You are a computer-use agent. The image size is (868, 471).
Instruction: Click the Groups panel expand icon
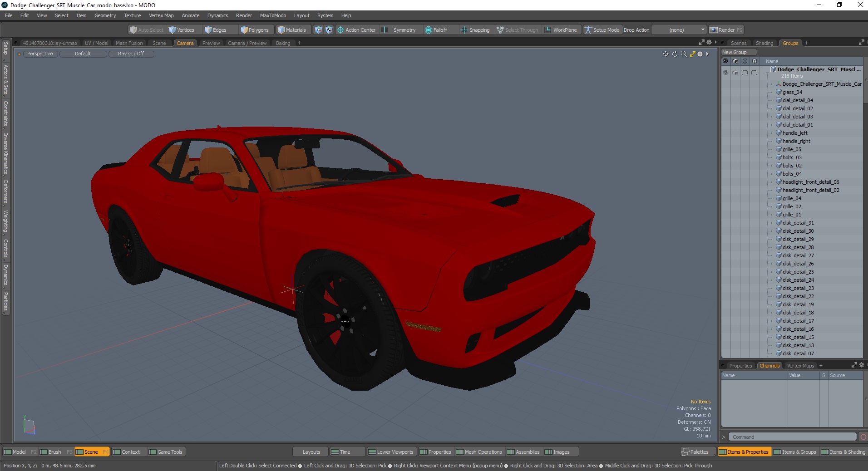[x=862, y=42]
